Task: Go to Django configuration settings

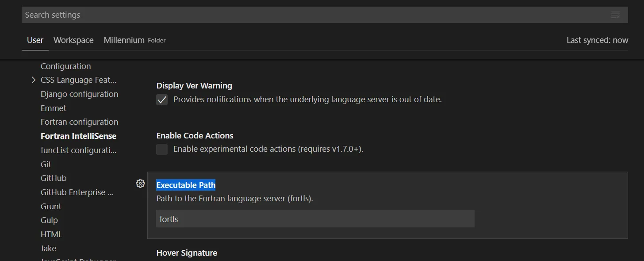Action: click(79, 94)
